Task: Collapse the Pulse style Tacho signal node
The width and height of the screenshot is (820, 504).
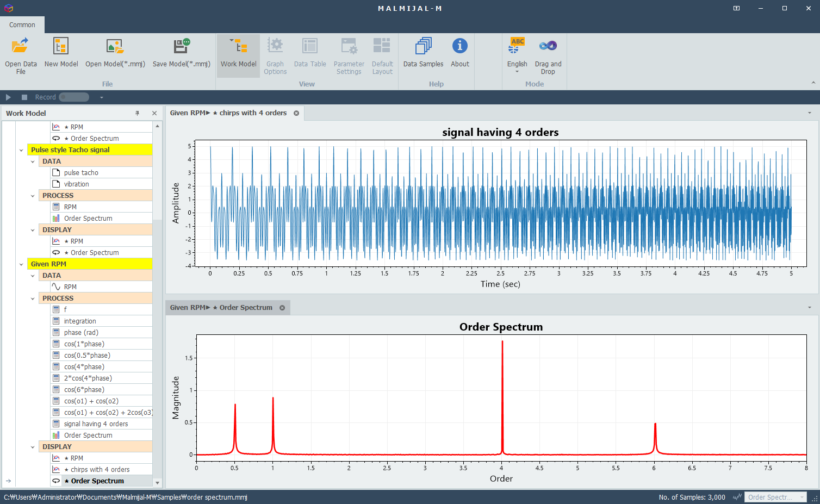Action: (x=21, y=150)
